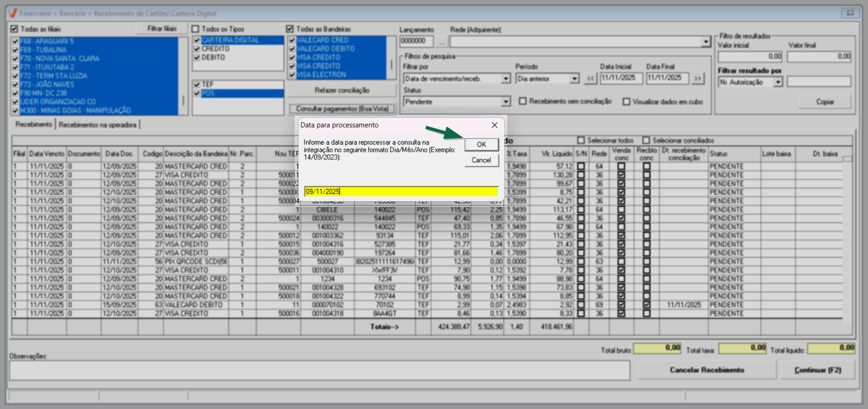Open the Filtrar por dropdown

[x=506, y=79]
